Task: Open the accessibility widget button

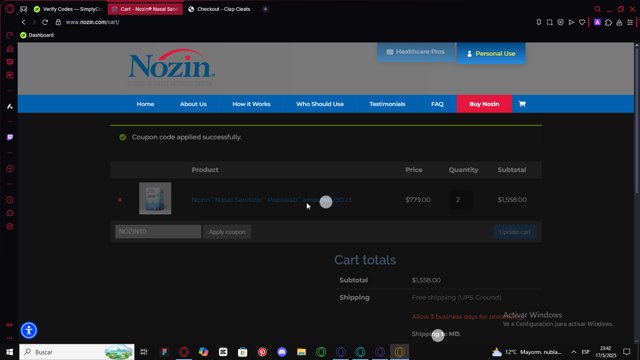Action: 29,330
